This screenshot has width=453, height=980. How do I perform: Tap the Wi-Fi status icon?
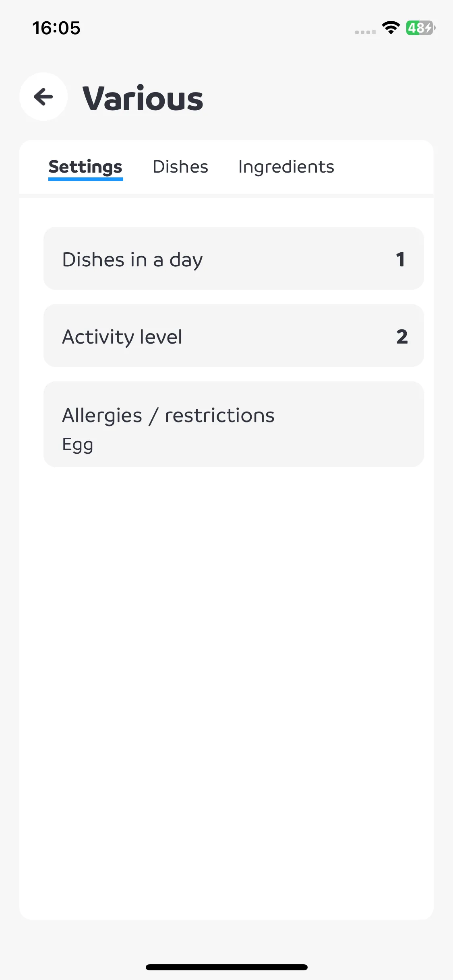391,28
